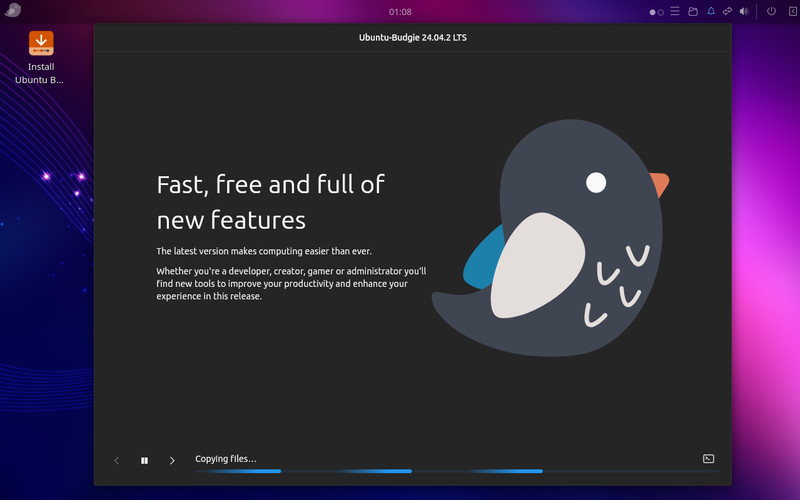Image resolution: width=800 pixels, height=500 pixels.
Task: Toggle the Raven sidebar panel icon
Action: (793, 11)
